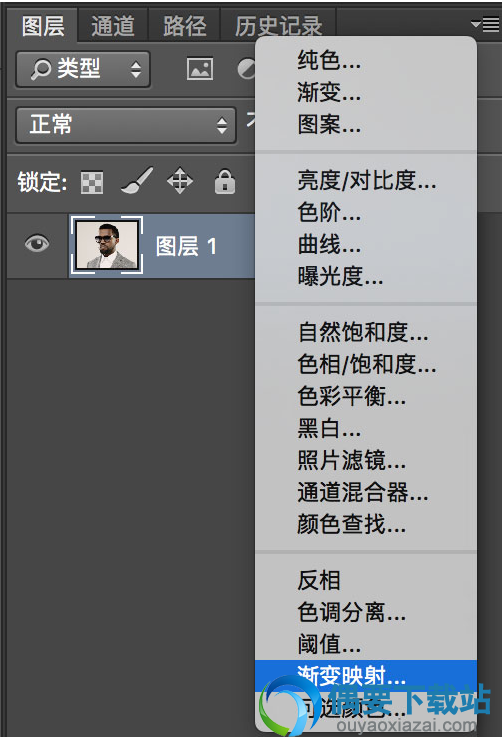Choose 曝光度... adjustment
502x737 pixels.
tap(366, 276)
